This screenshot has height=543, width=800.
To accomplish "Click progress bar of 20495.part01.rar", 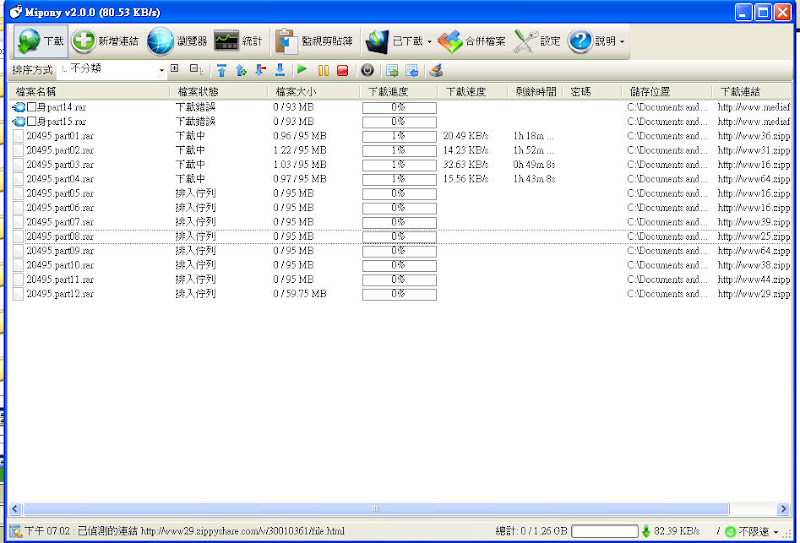I will 399,136.
